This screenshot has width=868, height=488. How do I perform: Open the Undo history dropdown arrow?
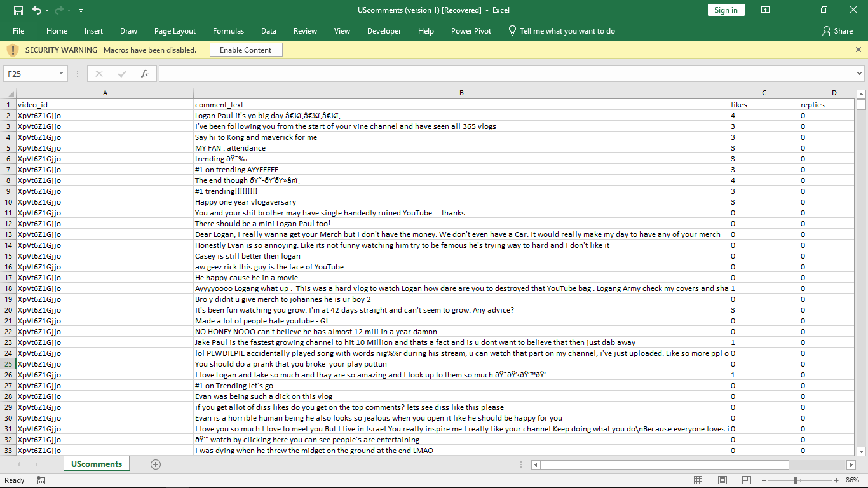(46, 11)
